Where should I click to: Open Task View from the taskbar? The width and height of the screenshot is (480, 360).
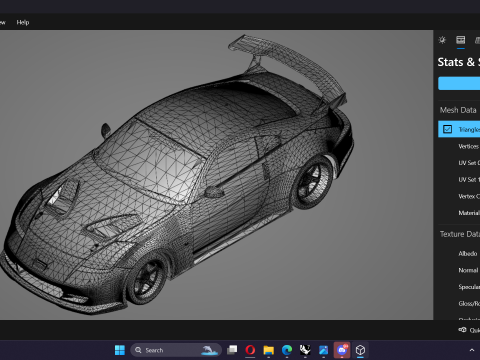click(x=232, y=350)
